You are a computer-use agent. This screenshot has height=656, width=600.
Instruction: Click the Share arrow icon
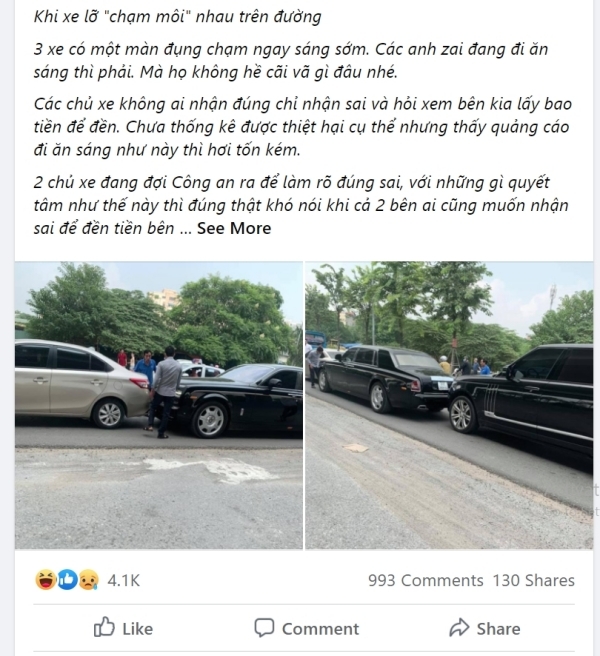[x=459, y=628]
